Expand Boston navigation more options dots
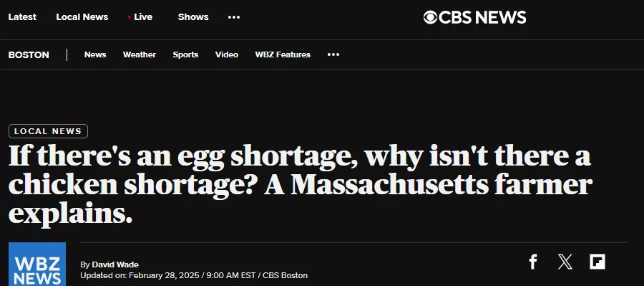The height and width of the screenshot is (286, 644). (x=333, y=54)
